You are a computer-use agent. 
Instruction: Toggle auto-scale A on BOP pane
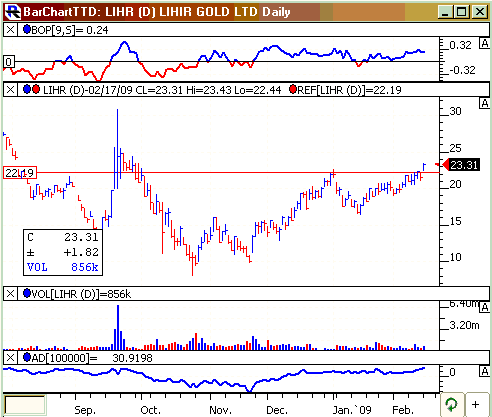(x=484, y=43)
